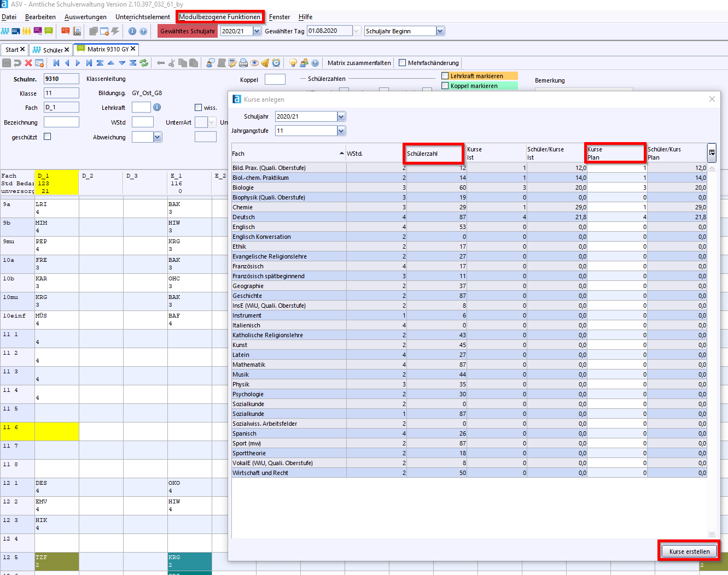Click the Kurse anlegen table vertical scrollbar
The width and height of the screenshot is (728, 575).
point(712,350)
